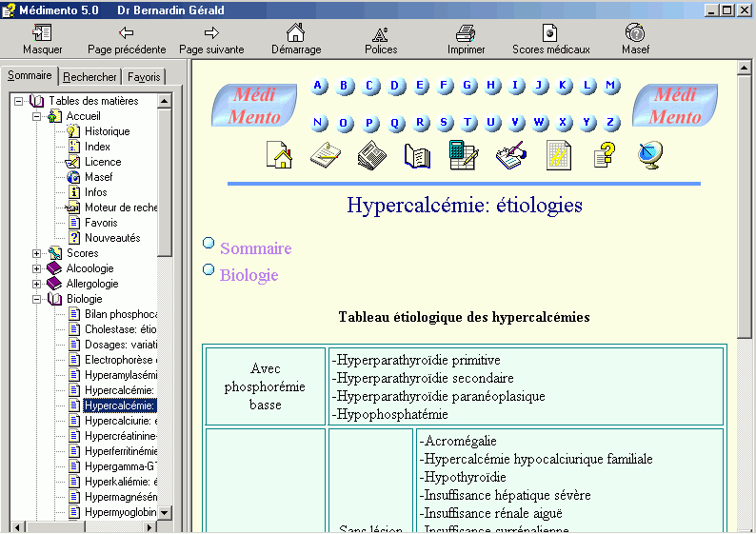
Task: Click the home page icon with house
Action: tap(279, 155)
